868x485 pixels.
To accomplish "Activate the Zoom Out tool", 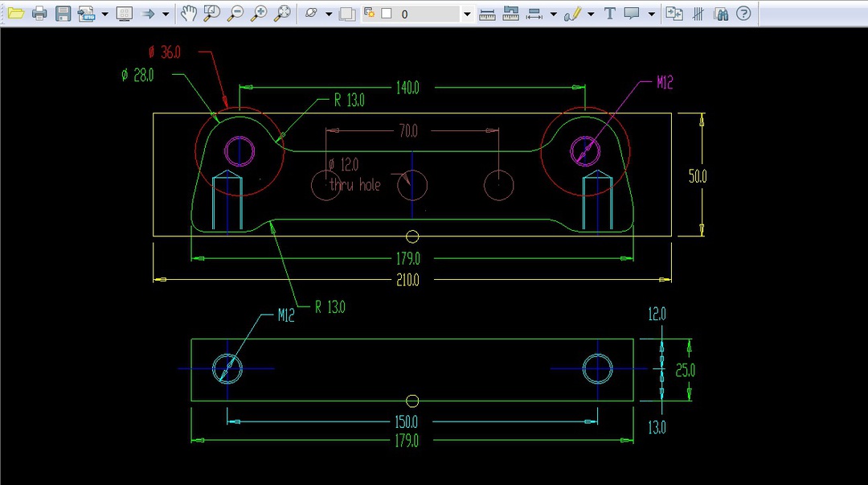I will pyautogui.click(x=235, y=14).
